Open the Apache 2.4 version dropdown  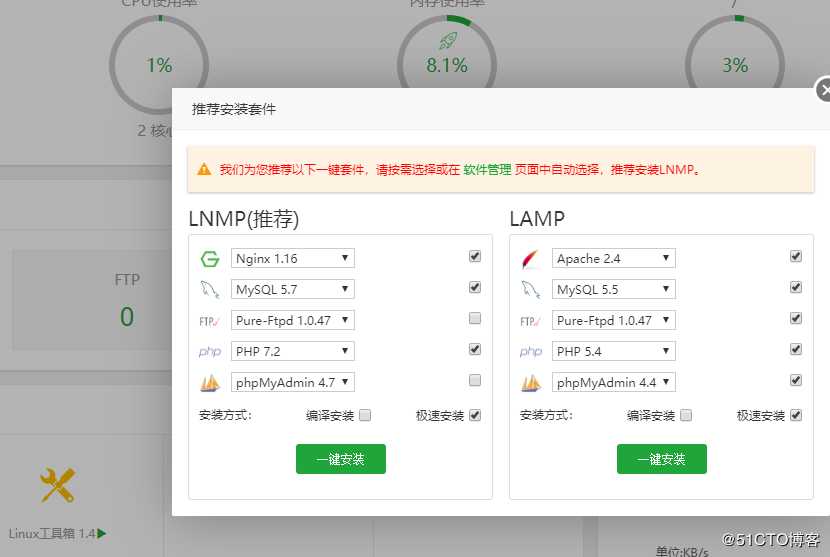[x=614, y=258]
